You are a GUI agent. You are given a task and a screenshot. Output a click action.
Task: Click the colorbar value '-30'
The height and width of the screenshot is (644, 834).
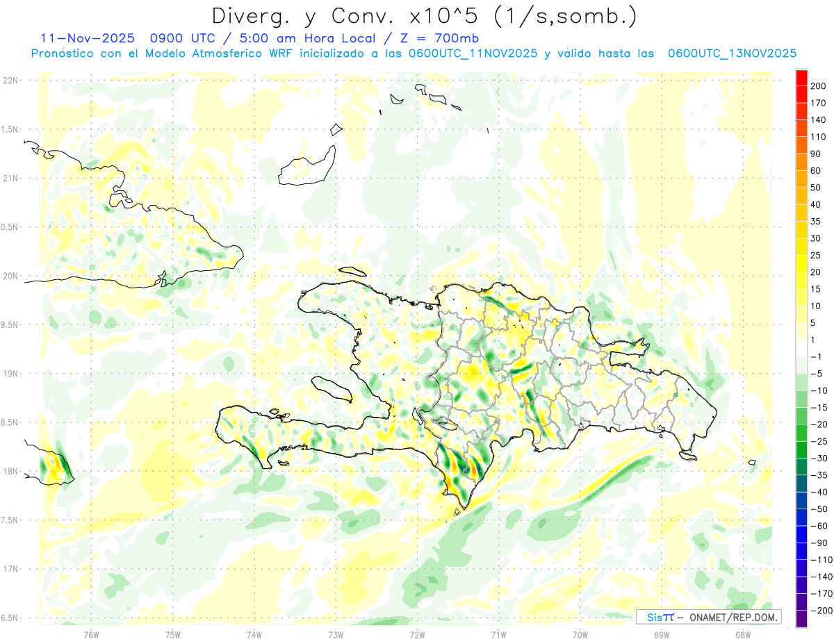(x=819, y=459)
